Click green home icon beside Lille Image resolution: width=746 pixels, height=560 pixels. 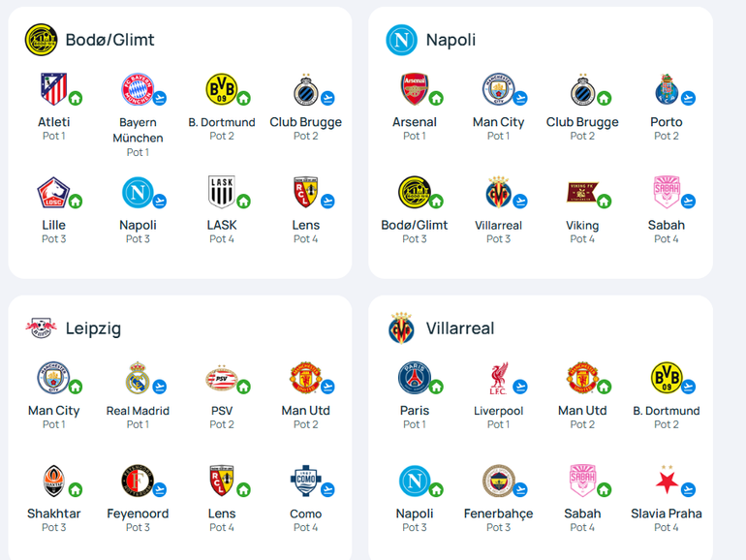[76, 202]
